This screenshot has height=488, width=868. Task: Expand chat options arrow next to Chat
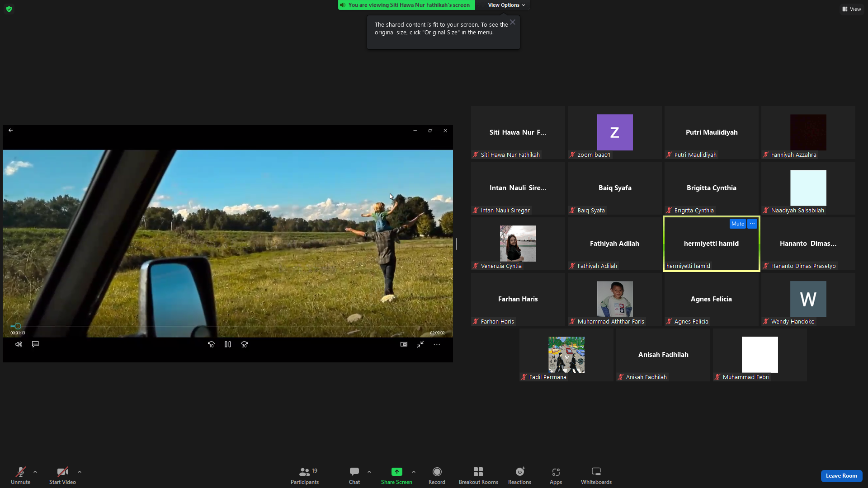369,472
